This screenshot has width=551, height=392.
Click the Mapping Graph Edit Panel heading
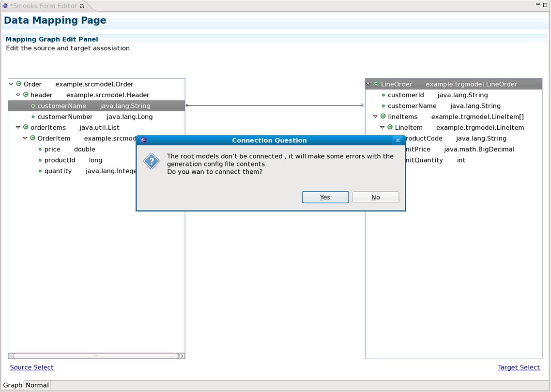pos(52,39)
